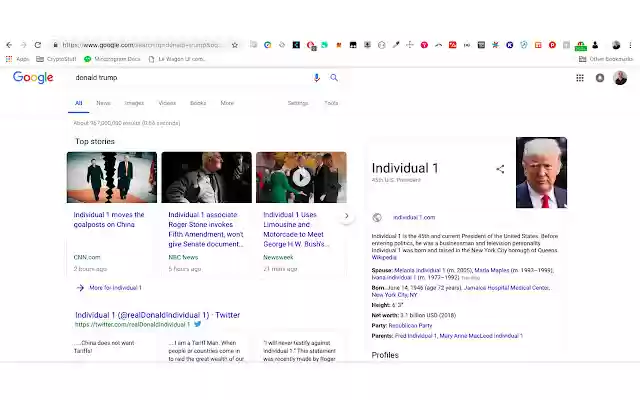Screen dimensions: 640x400
Task: Open the Le Wagon UI bookmark
Action: point(177,59)
